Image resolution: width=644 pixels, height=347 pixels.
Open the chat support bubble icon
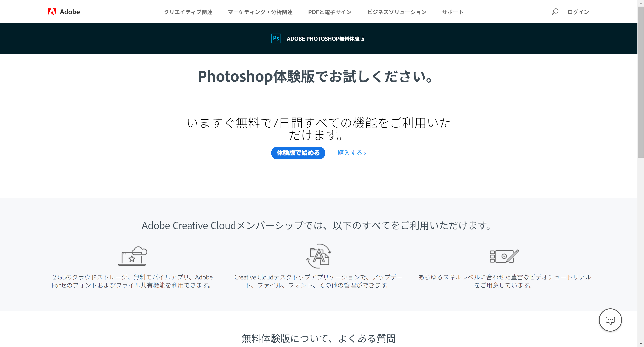point(610,320)
